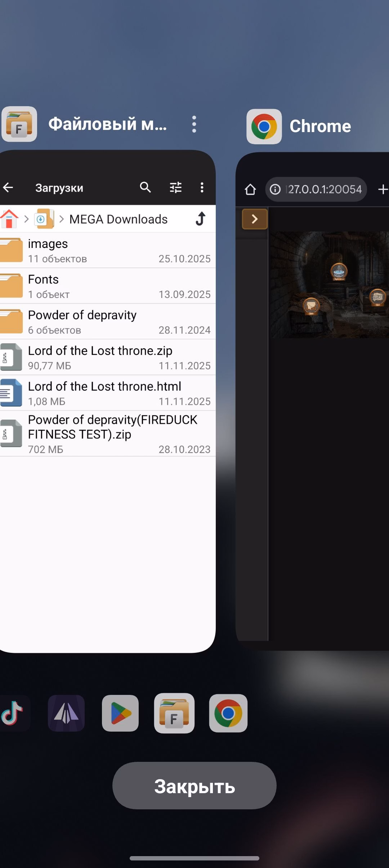Switch to Google Play Store in dock
The height and width of the screenshot is (868, 389).
[x=120, y=713]
